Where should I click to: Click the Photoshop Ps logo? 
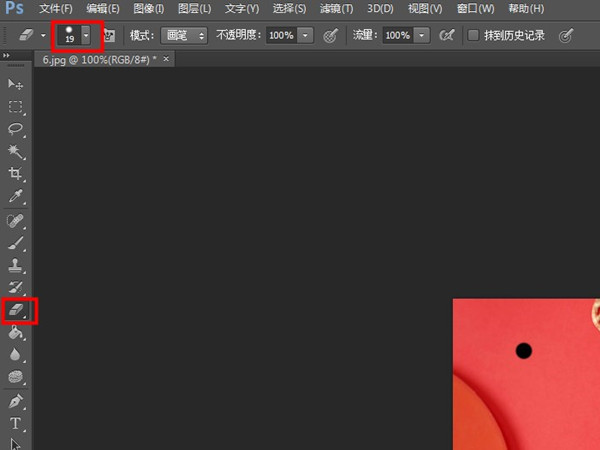[x=15, y=8]
